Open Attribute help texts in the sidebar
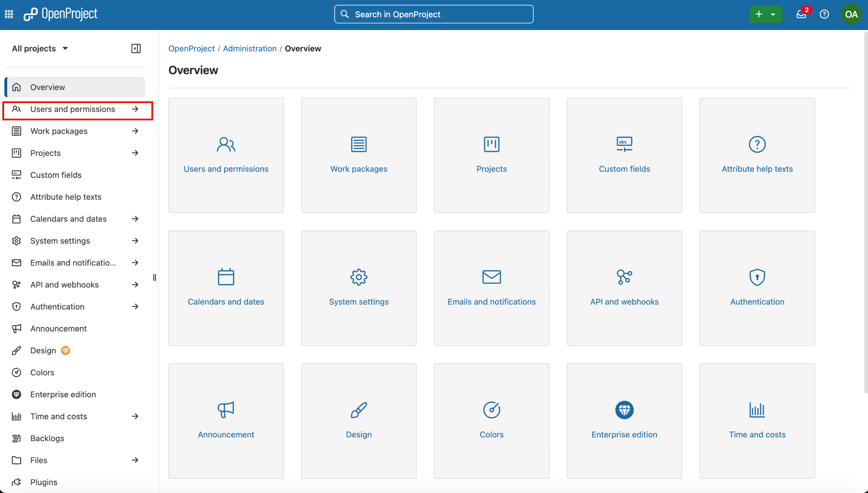Viewport: 868px width, 493px height. point(75,197)
